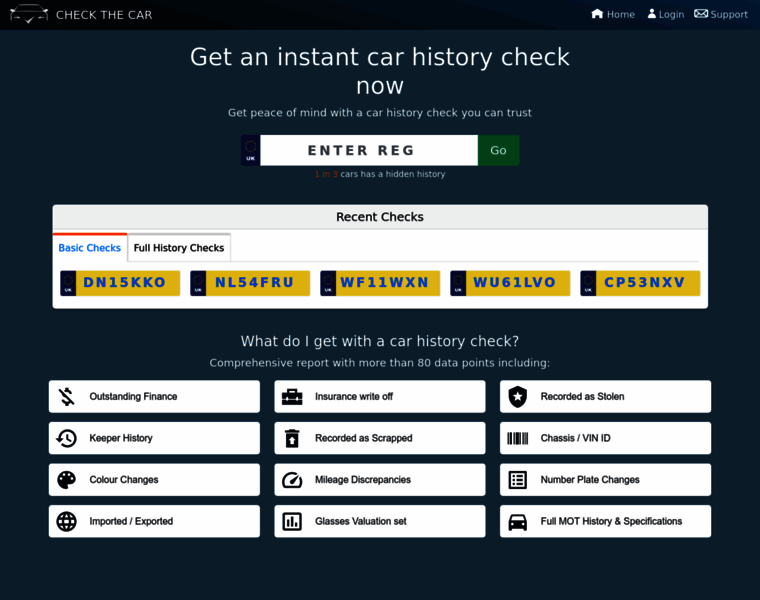The height and width of the screenshot is (600, 760).
Task: Click the Insurance write off label
Action: coord(354,396)
